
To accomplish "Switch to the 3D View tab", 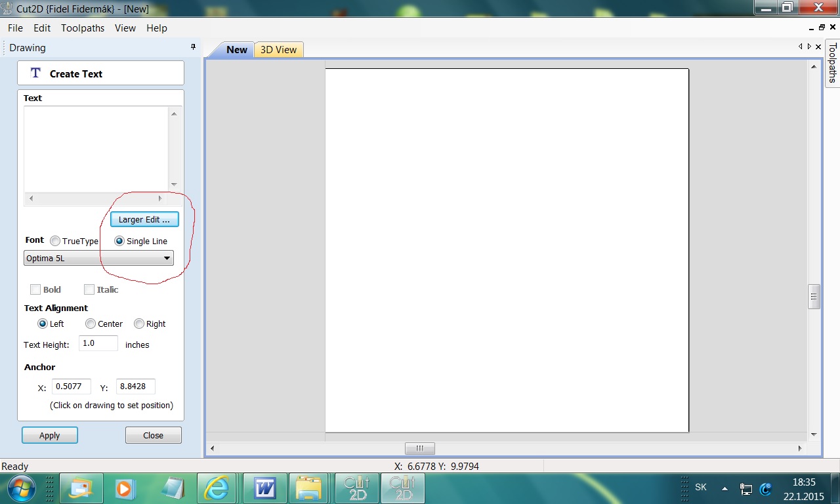I will click(x=278, y=50).
